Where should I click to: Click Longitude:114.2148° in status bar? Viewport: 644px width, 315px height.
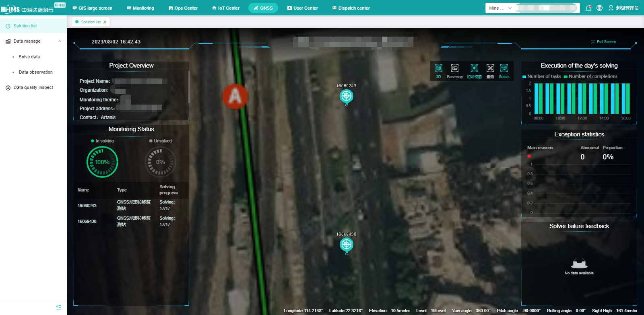click(x=303, y=311)
